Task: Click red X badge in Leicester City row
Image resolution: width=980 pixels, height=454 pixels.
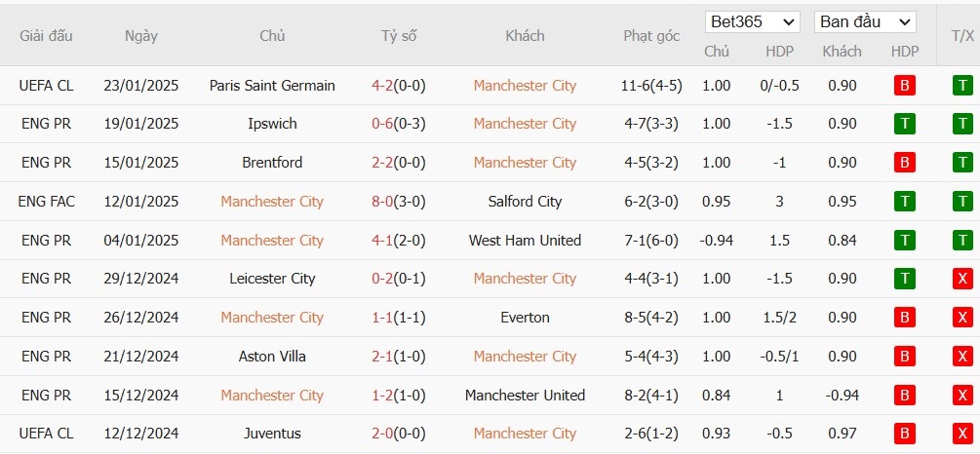Action: coord(962,279)
